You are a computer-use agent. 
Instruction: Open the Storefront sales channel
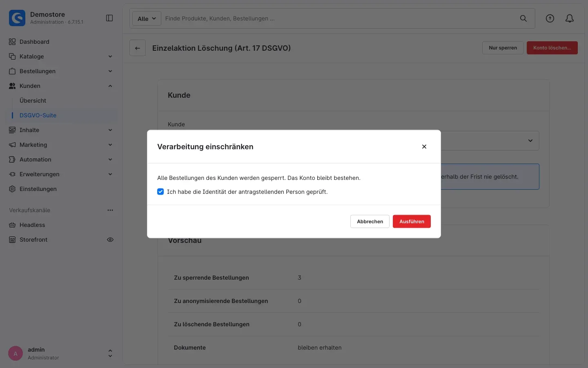(33, 240)
